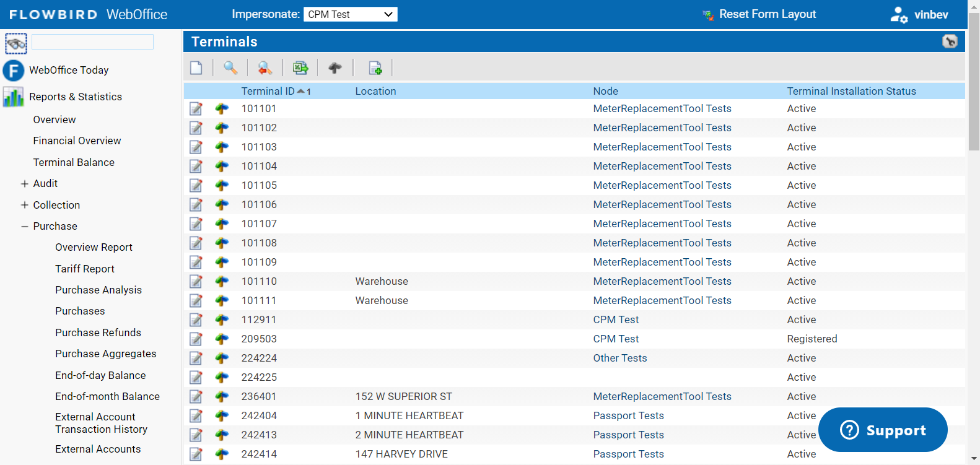The image size is (980, 465).
Task: Open the Impersonate CPM Test dropdown
Action: 351,14
